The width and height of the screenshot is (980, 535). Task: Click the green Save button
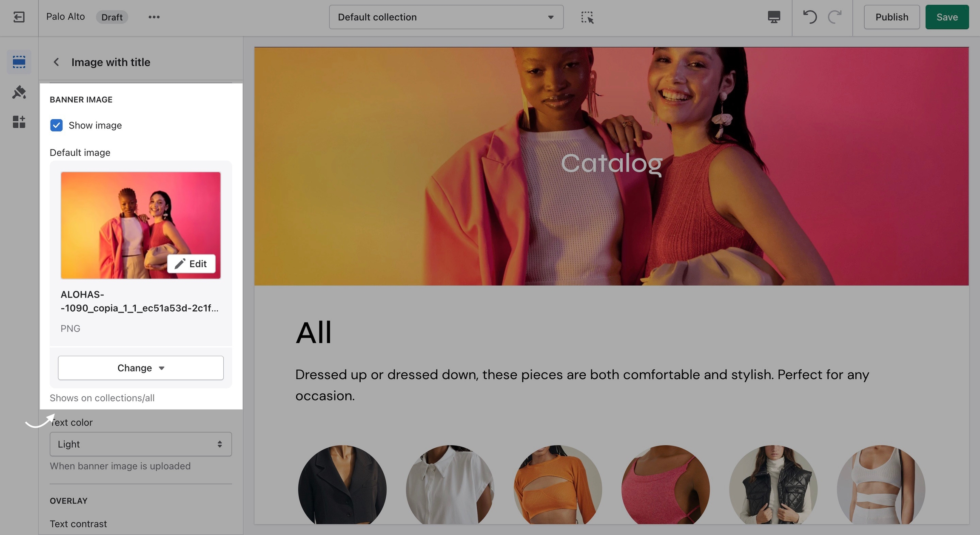(947, 17)
